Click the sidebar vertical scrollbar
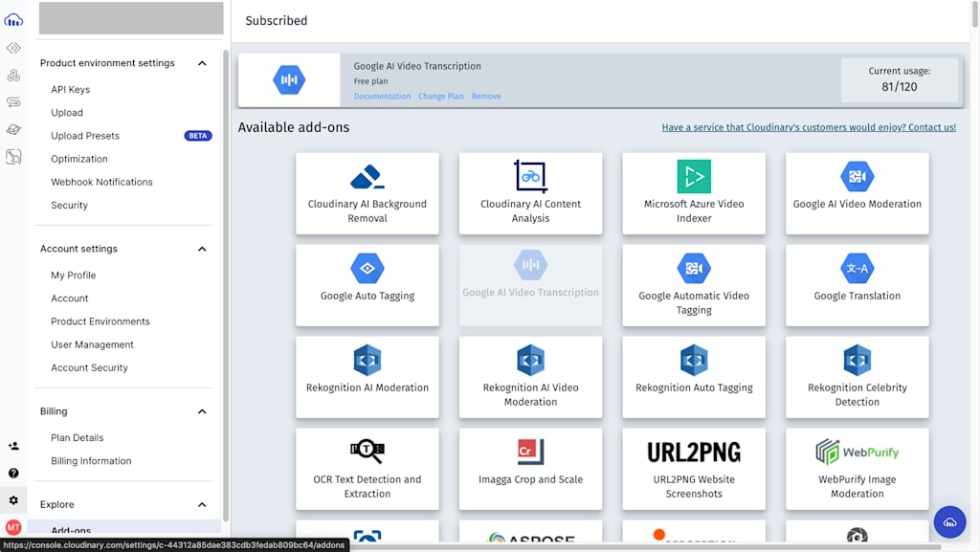 pos(225,284)
